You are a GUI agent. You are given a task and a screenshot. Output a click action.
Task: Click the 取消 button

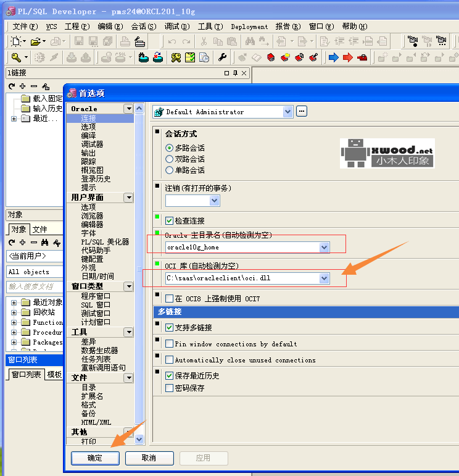pos(149,457)
